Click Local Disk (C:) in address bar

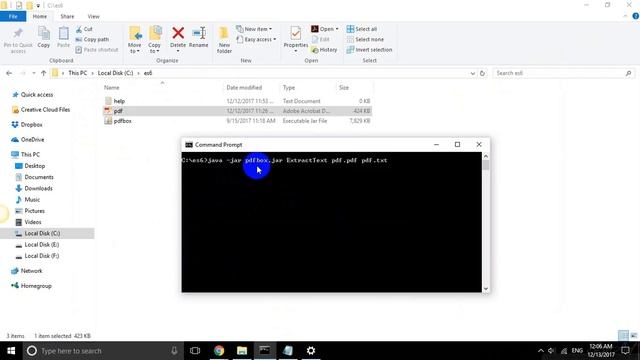pos(116,73)
